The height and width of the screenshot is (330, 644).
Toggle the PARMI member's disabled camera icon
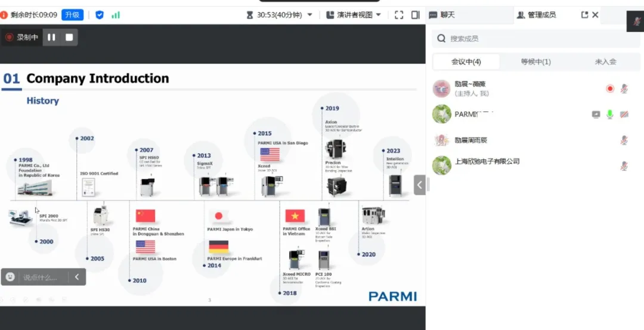624,115
